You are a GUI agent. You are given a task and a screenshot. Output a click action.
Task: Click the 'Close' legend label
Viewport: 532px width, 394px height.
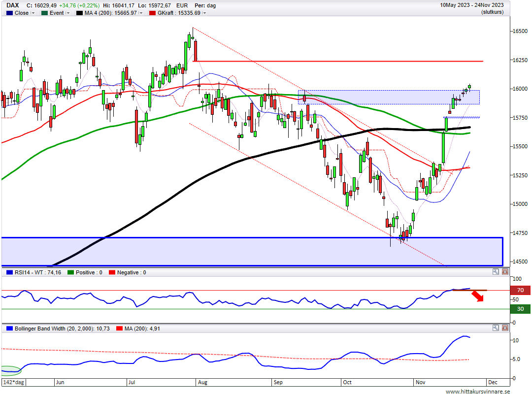(x=22, y=13)
